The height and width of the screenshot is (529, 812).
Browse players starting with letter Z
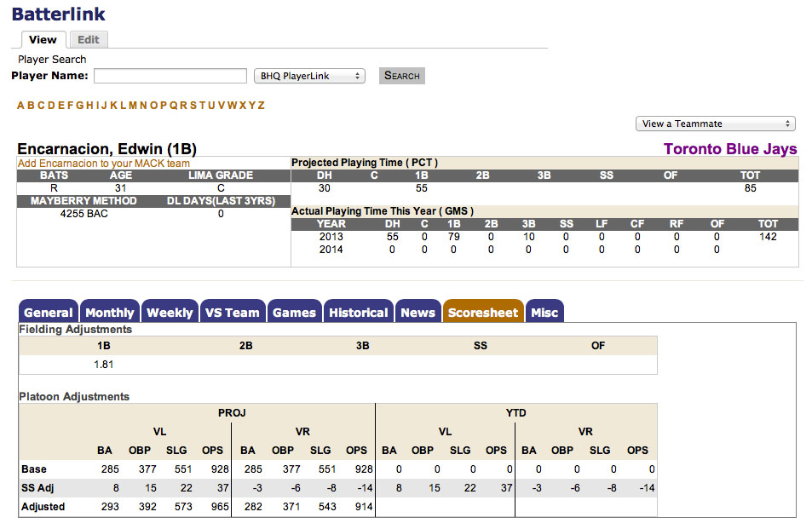click(x=259, y=105)
